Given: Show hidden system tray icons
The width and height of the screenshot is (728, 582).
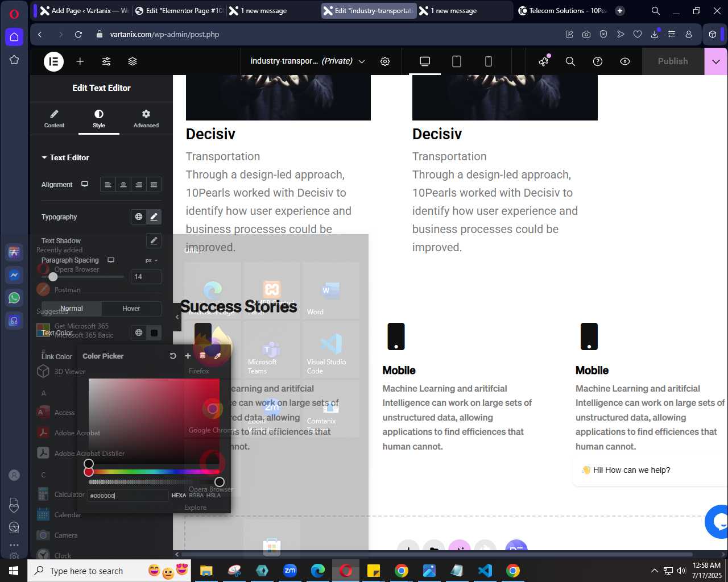Looking at the screenshot, I should tap(654, 571).
